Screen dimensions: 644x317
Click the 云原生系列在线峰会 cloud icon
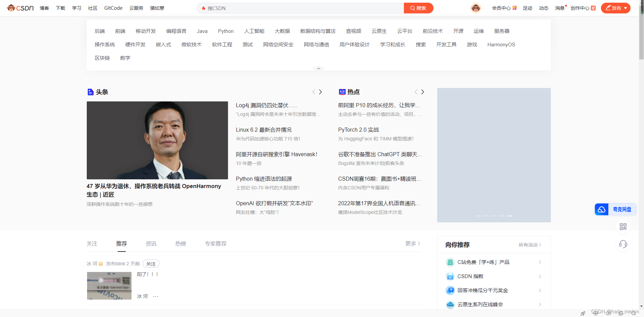point(450,305)
